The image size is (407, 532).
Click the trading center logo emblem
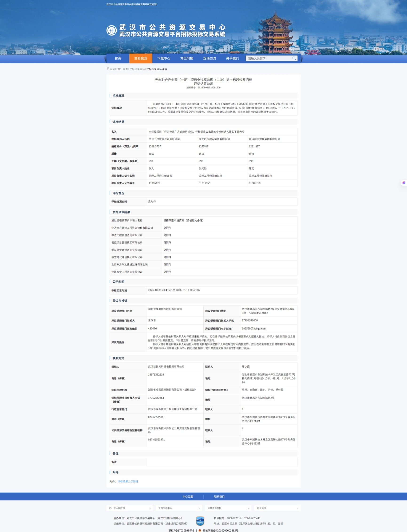(112, 30)
